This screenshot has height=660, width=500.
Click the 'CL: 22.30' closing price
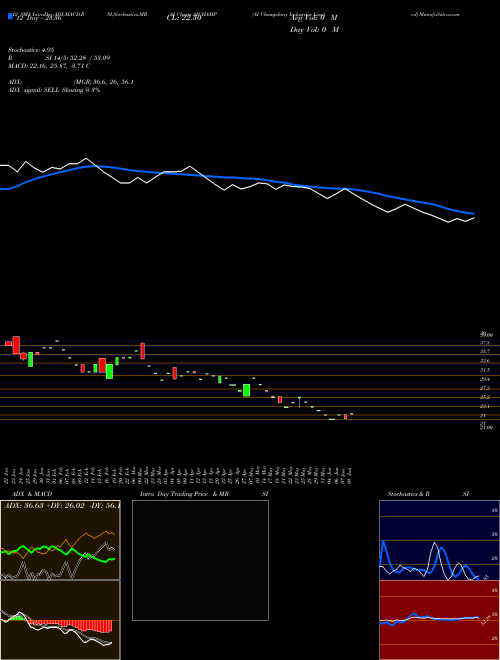(x=184, y=18)
